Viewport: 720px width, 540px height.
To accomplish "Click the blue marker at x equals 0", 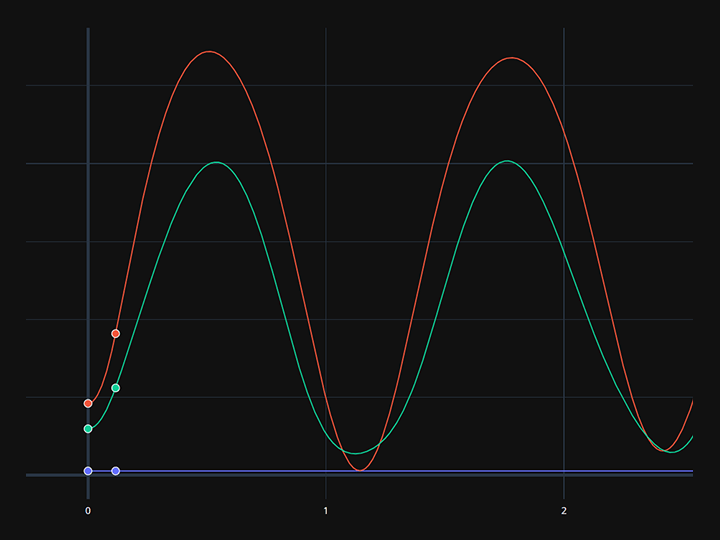I will coord(88,470).
